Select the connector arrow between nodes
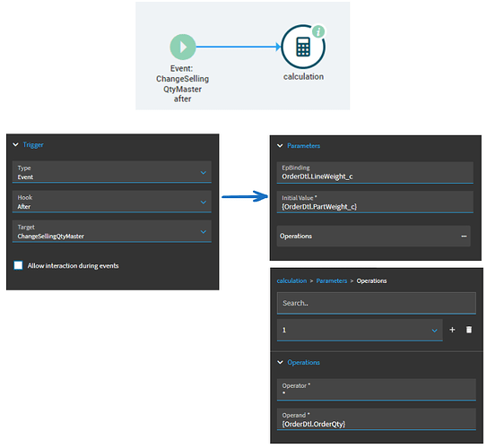This screenshot has height=448, width=487. (x=239, y=47)
